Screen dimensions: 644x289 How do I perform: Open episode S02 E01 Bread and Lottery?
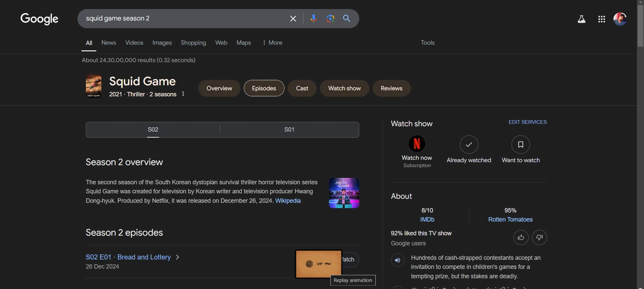(128, 257)
